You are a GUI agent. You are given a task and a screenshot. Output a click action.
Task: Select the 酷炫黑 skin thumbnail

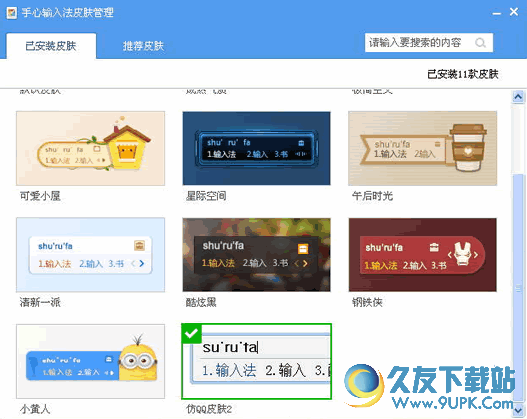tap(256, 255)
